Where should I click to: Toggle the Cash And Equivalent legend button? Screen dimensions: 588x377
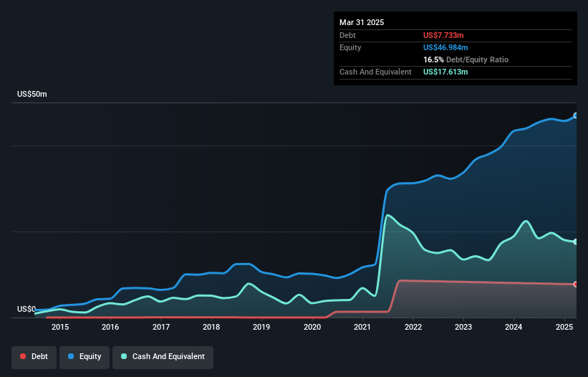click(163, 357)
